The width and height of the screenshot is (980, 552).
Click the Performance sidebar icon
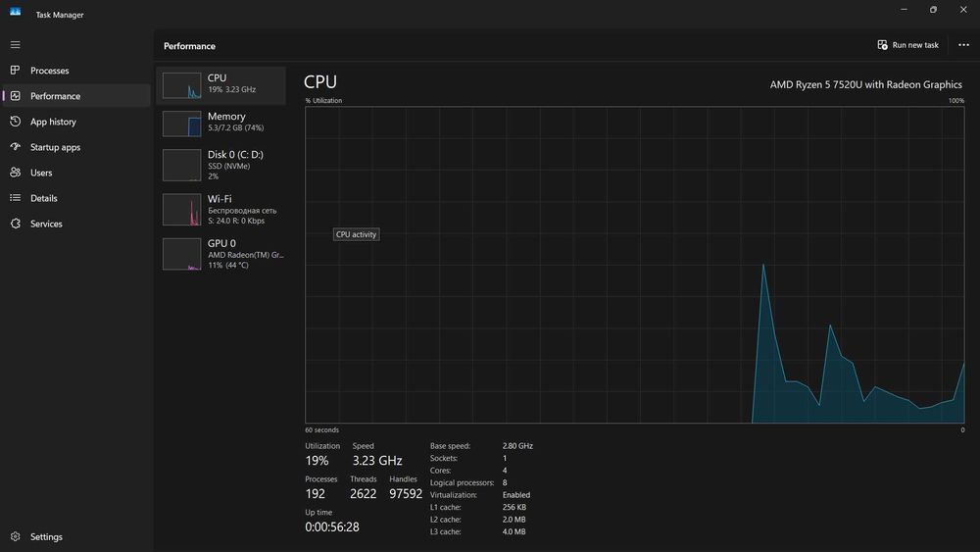click(x=15, y=96)
